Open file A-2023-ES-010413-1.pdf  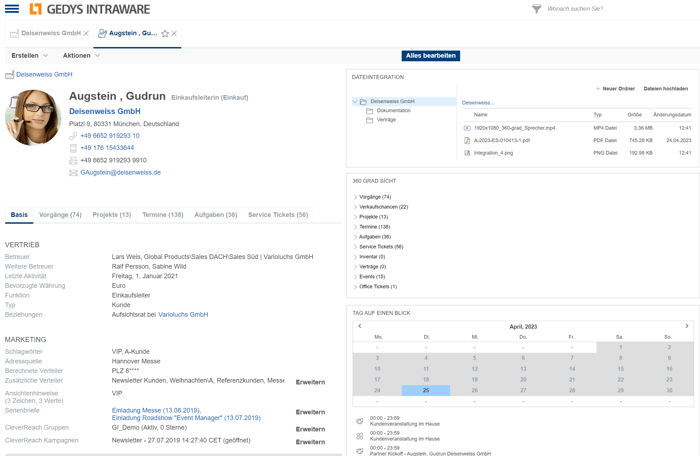(x=502, y=141)
